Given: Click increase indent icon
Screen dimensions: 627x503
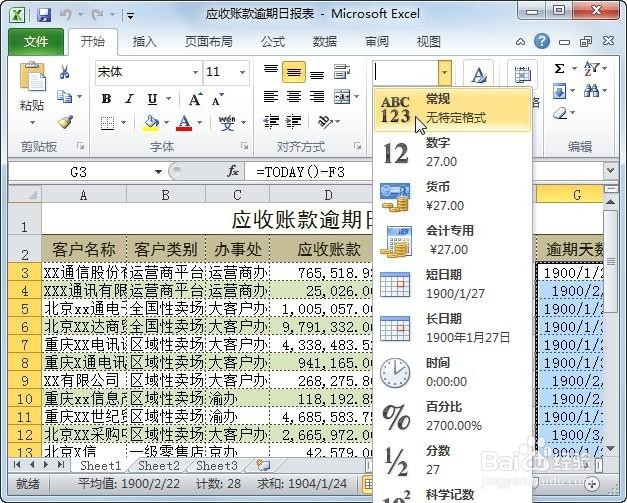Looking at the screenshot, I should coord(294,121).
